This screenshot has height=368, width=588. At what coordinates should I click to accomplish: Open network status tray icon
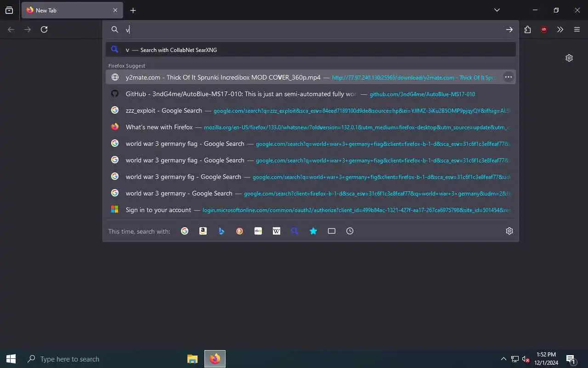pos(515,359)
